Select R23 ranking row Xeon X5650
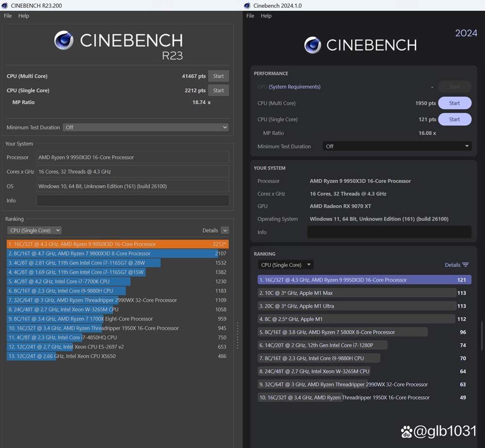The image size is (485, 448). click(117, 356)
